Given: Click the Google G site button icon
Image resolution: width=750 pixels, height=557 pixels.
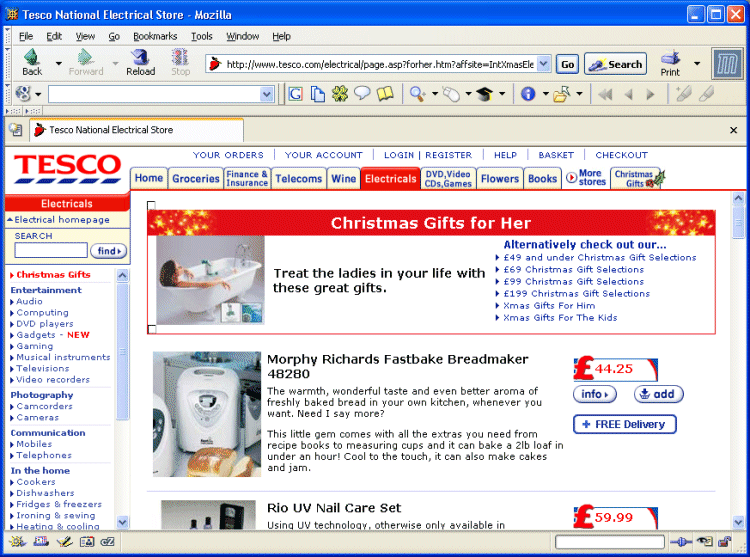Looking at the screenshot, I should click(x=295, y=94).
